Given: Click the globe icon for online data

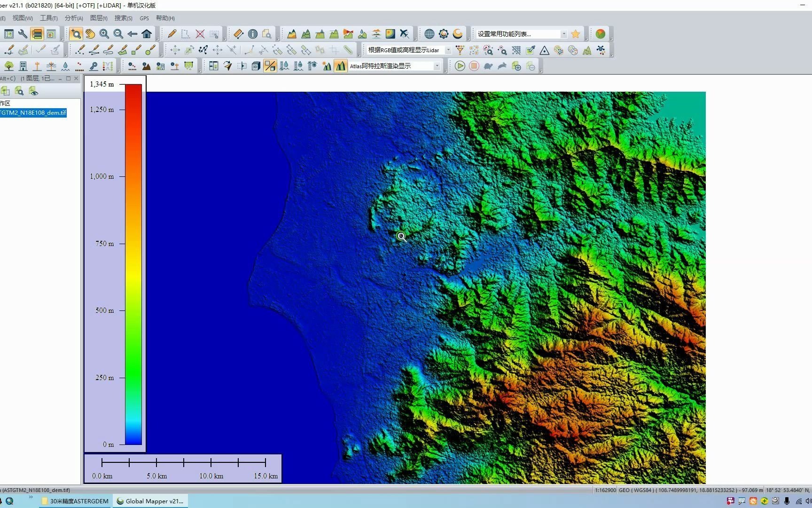Looking at the screenshot, I should 429,33.
